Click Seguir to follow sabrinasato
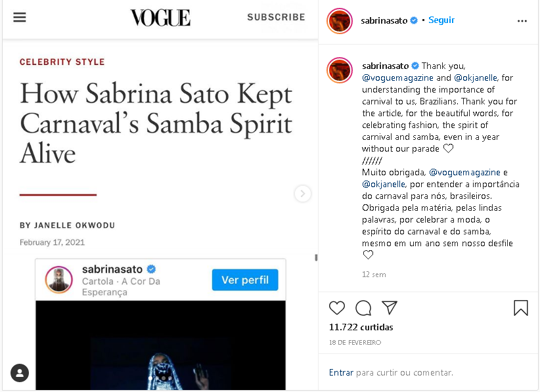The height and width of the screenshot is (392, 540). 441,20
